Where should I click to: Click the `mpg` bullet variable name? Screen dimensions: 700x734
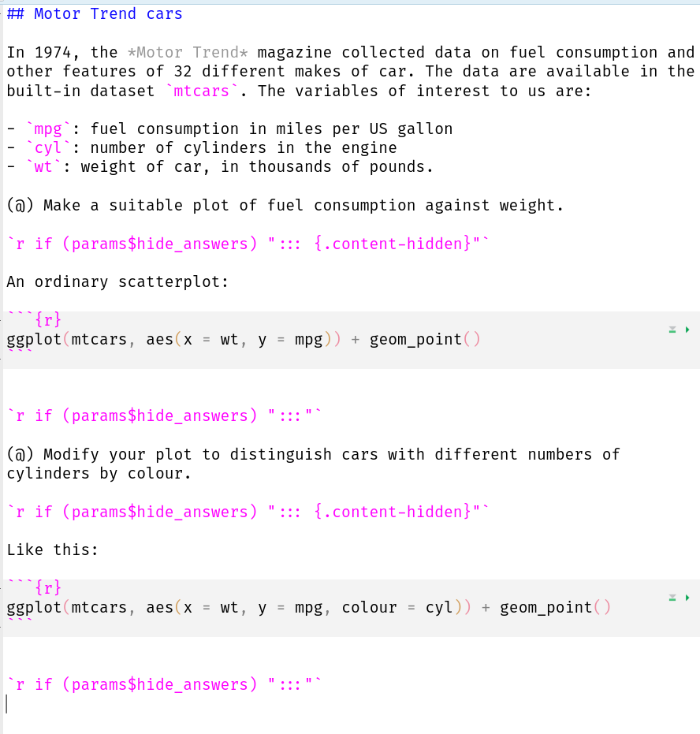click(48, 129)
